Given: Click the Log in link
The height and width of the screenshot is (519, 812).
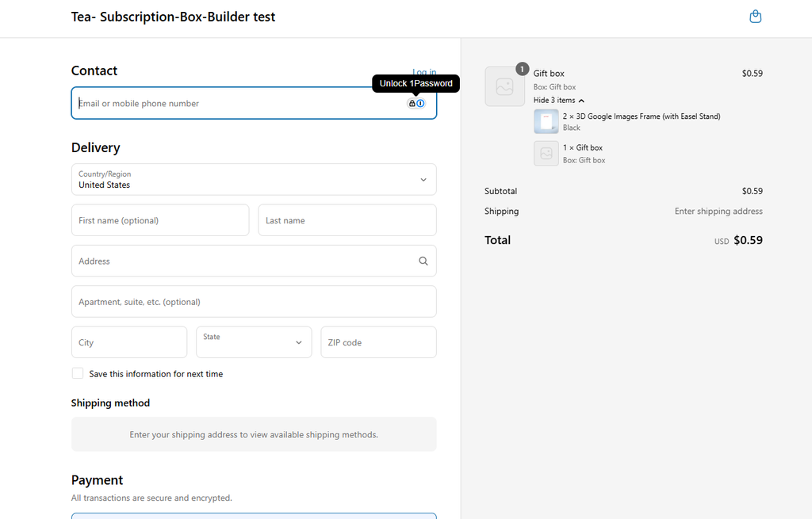Looking at the screenshot, I should [424, 72].
